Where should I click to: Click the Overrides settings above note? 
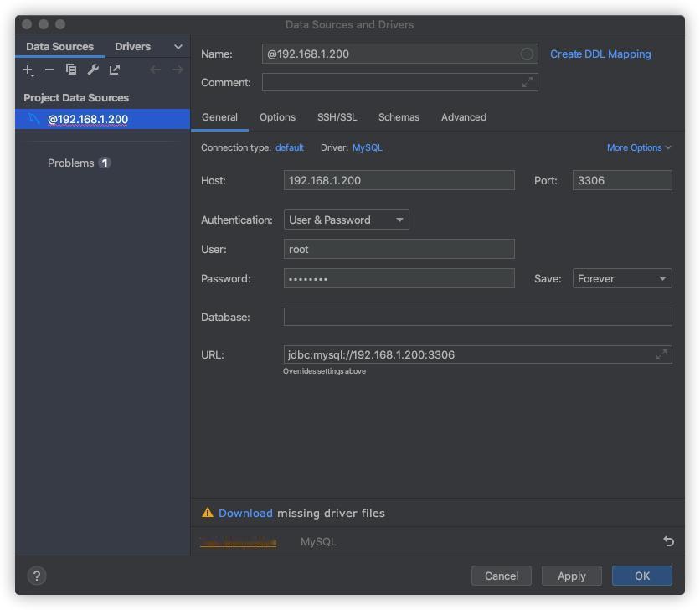pyautogui.click(x=325, y=371)
